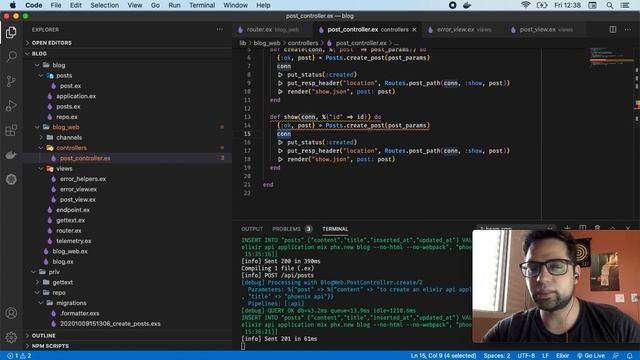Open error_helpers.ex in explorer
This screenshot has height=360, width=640.
point(83,179)
